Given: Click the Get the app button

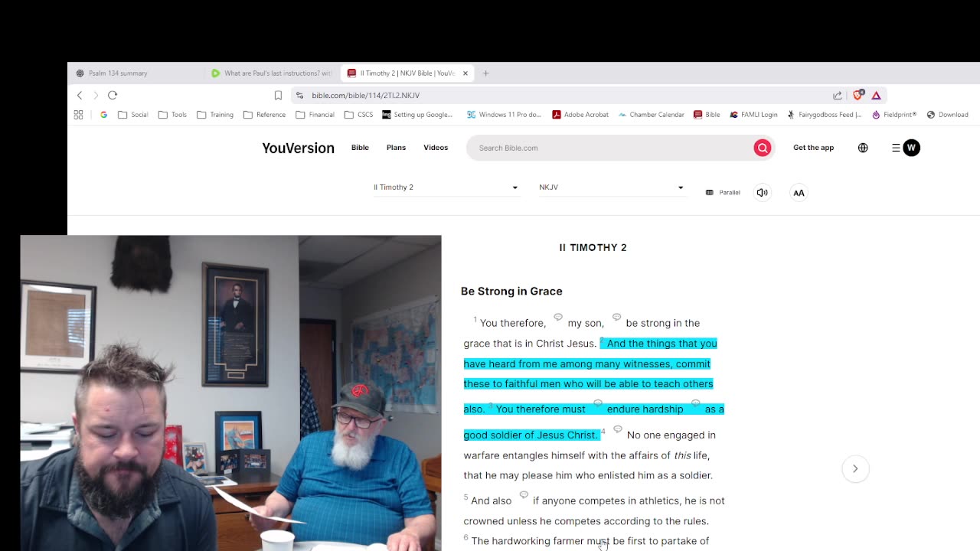Looking at the screenshot, I should [x=813, y=148].
